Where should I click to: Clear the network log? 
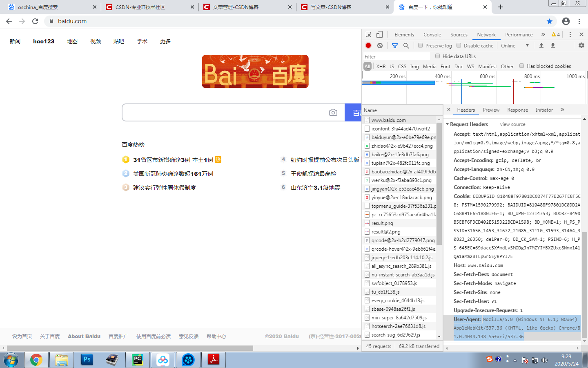[x=380, y=46]
